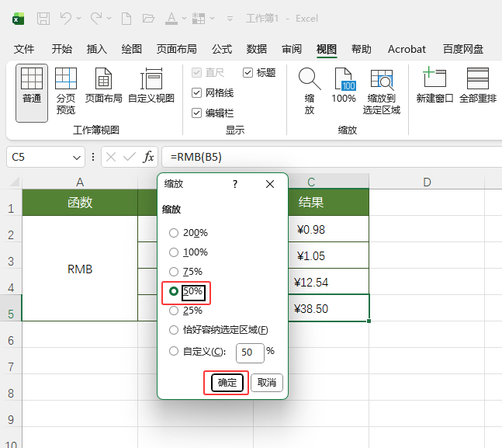This screenshot has height=448, width=502.
Task: Open the Data (数据) tab
Action: [257, 49]
